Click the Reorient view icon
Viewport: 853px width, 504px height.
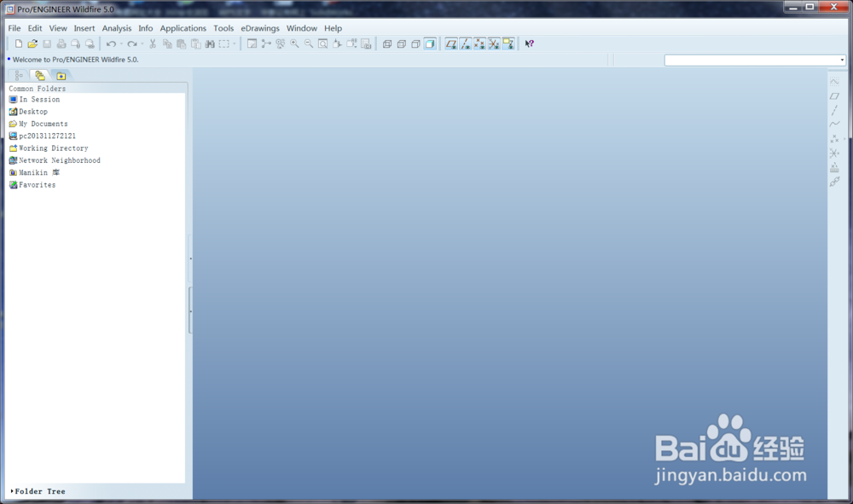pos(337,44)
